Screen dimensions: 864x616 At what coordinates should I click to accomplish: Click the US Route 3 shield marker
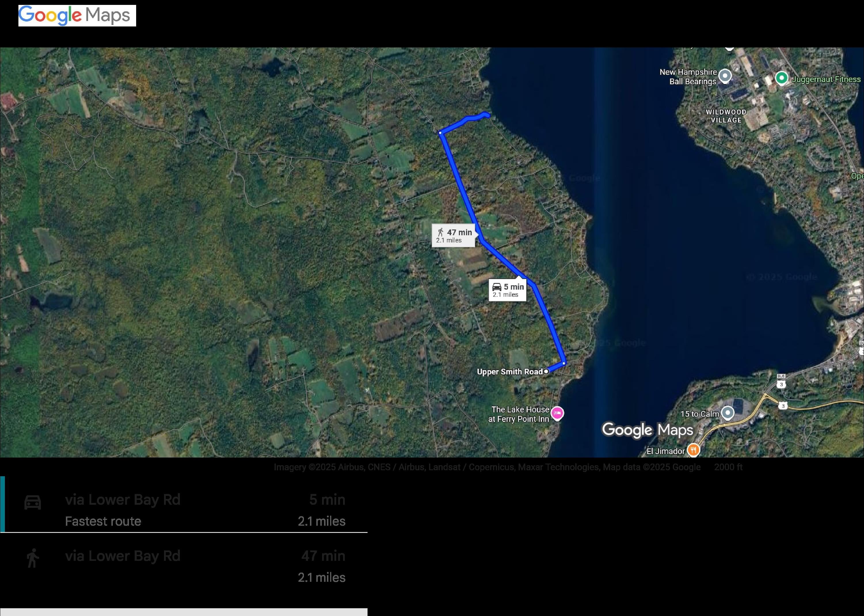[x=783, y=406]
